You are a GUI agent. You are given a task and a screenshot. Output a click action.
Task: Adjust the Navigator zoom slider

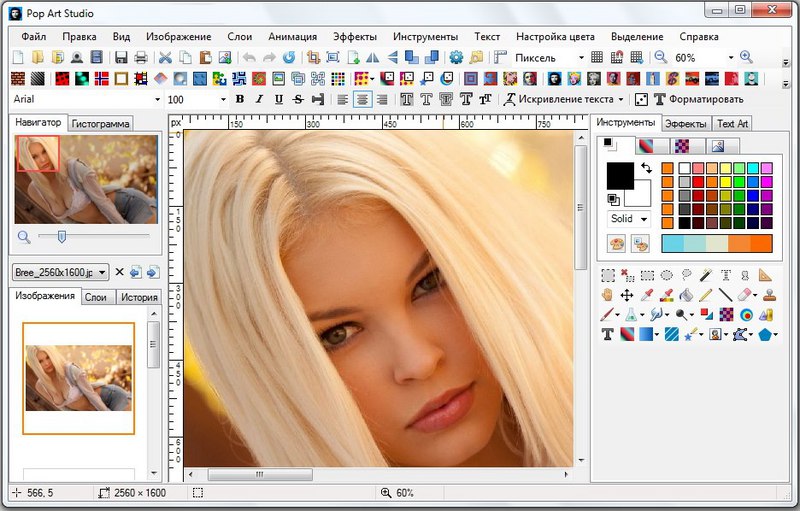pos(62,237)
